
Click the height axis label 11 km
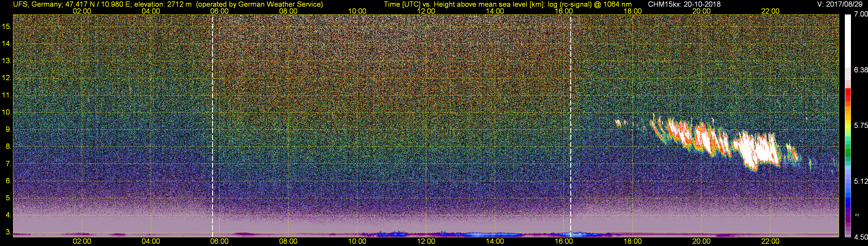coord(7,96)
